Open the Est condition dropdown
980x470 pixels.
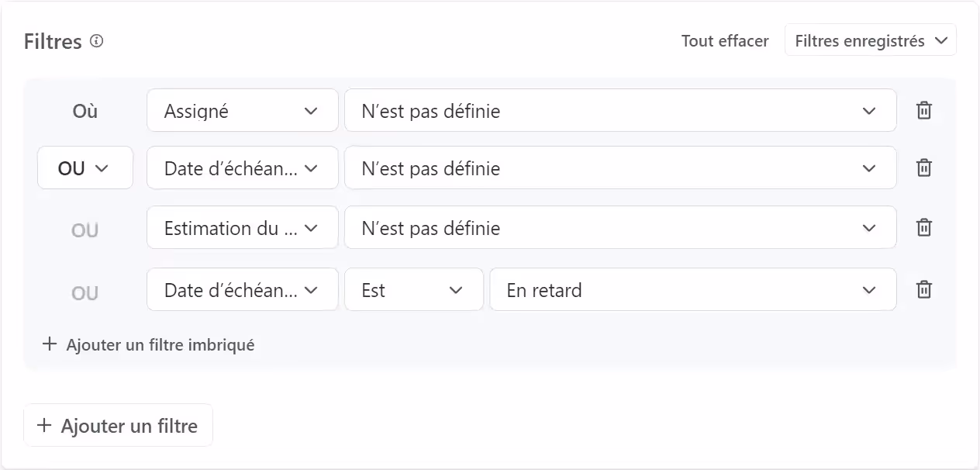[x=413, y=289]
